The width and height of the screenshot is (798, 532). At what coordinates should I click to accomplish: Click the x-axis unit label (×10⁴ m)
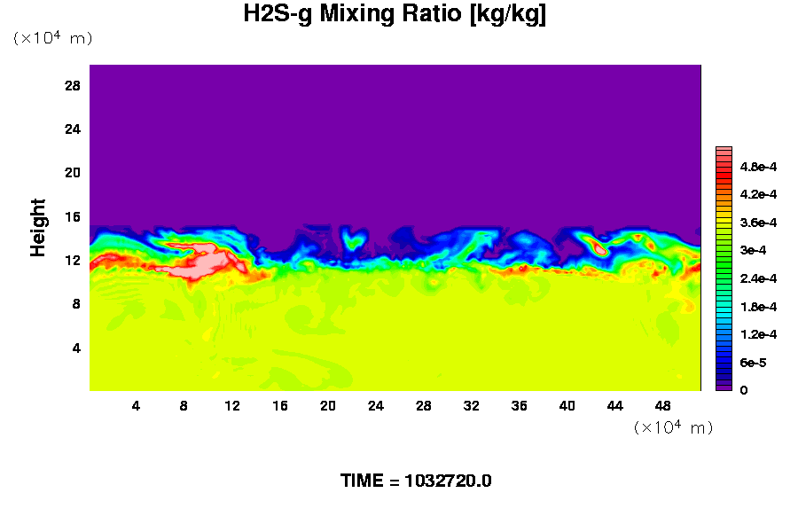pos(673,427)
